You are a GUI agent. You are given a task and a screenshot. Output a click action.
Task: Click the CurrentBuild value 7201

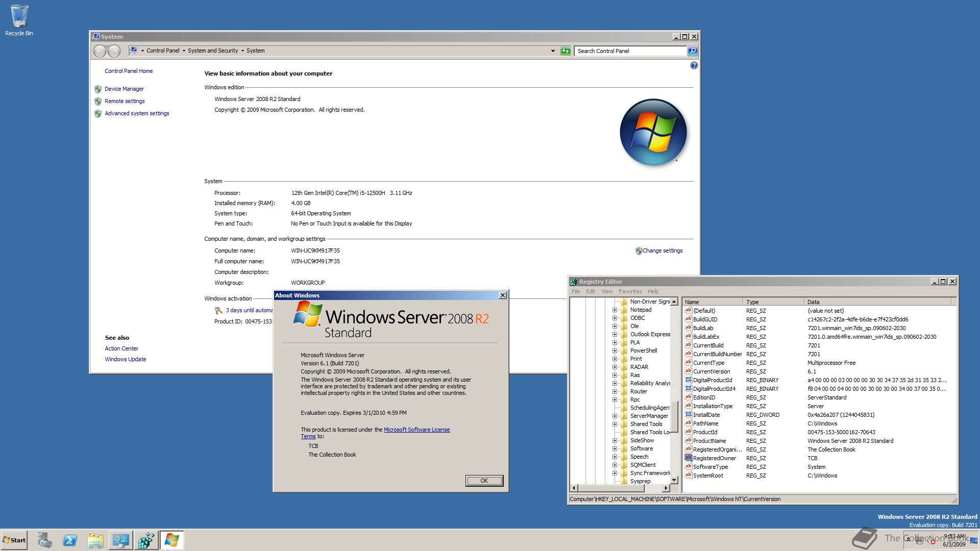(814, 345)
